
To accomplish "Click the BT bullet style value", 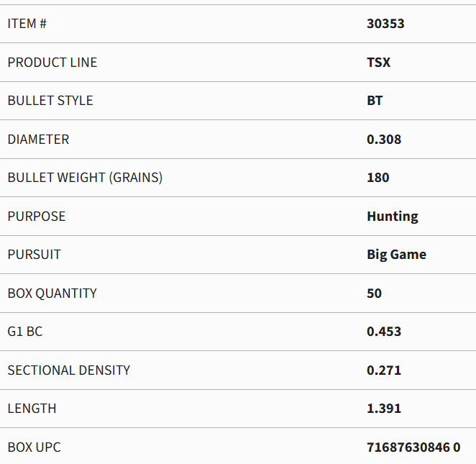I will (x=375, y=101).
